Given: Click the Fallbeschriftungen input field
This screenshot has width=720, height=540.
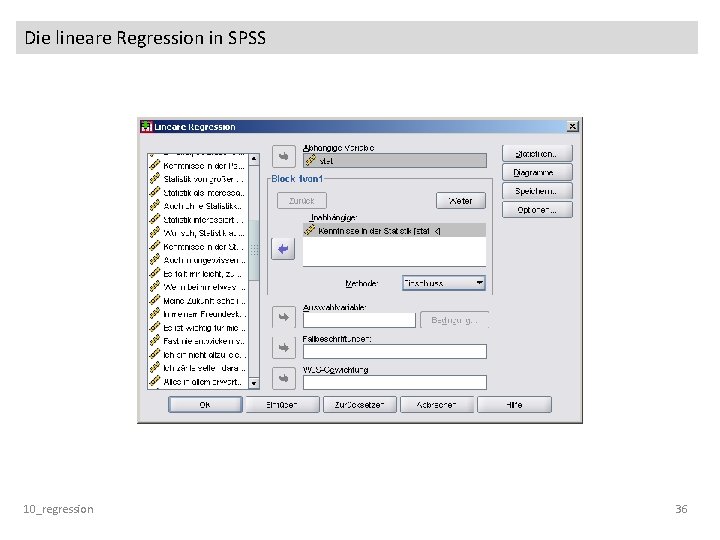Looking at the screenshot, I should pyautogui.click(x=394, y=351).
